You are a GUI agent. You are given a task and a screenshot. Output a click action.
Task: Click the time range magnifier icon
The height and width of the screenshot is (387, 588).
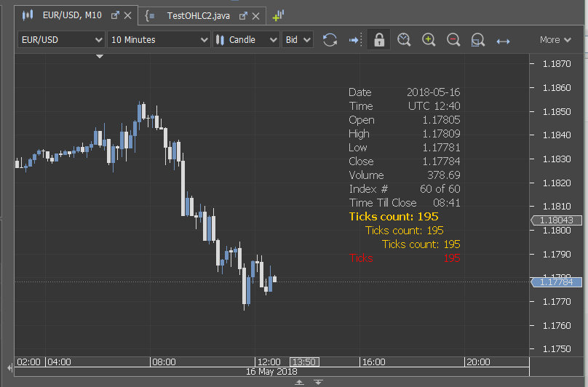click(404, 40)
